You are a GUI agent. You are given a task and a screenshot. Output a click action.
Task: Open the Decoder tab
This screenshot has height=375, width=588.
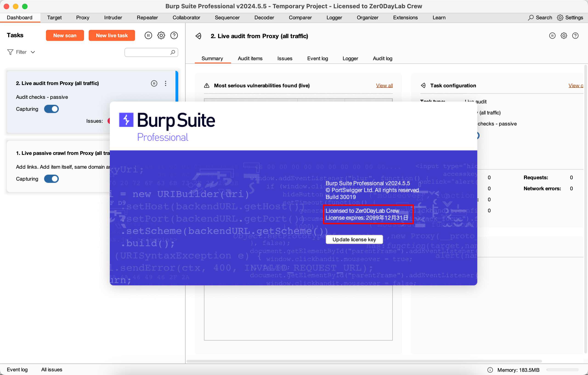click(x=264, y=18)
